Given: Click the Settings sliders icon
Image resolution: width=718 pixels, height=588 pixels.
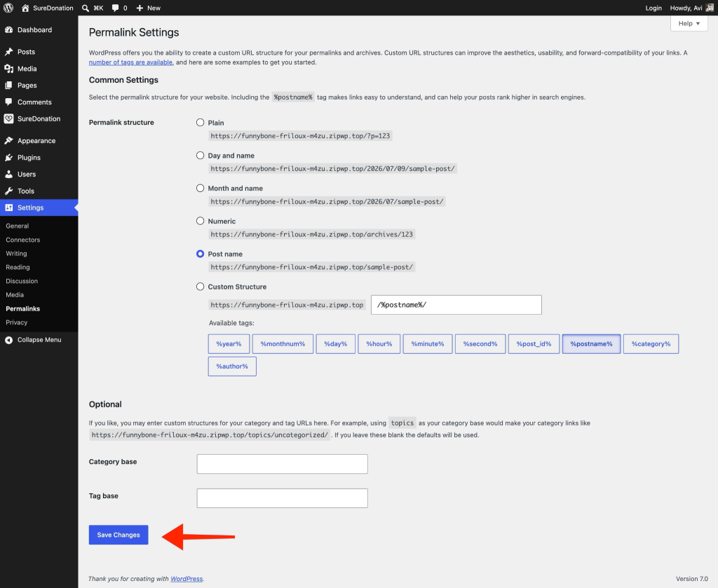Looking at the screenshot, I should tap(8, 207).
